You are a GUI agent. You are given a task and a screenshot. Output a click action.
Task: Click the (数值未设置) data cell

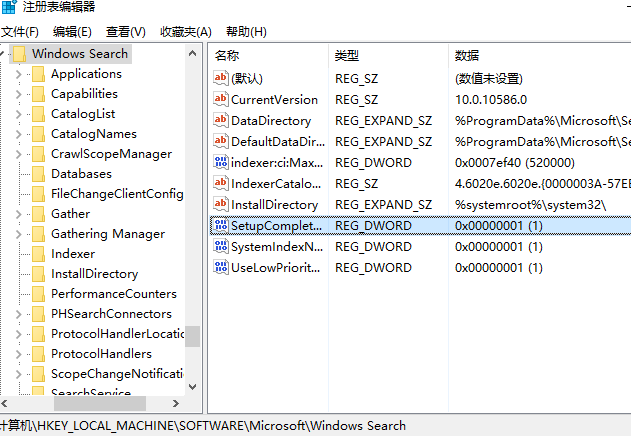(x=489, y=79)
